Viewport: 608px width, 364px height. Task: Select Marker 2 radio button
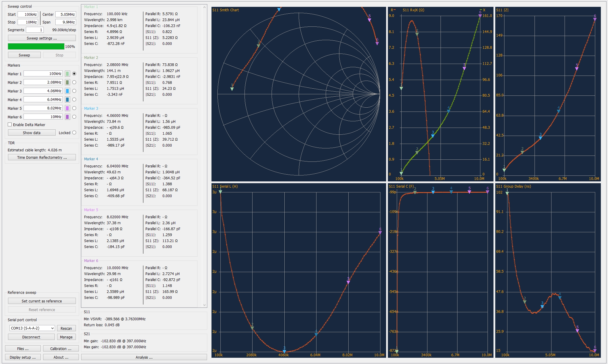coord(74,82)
